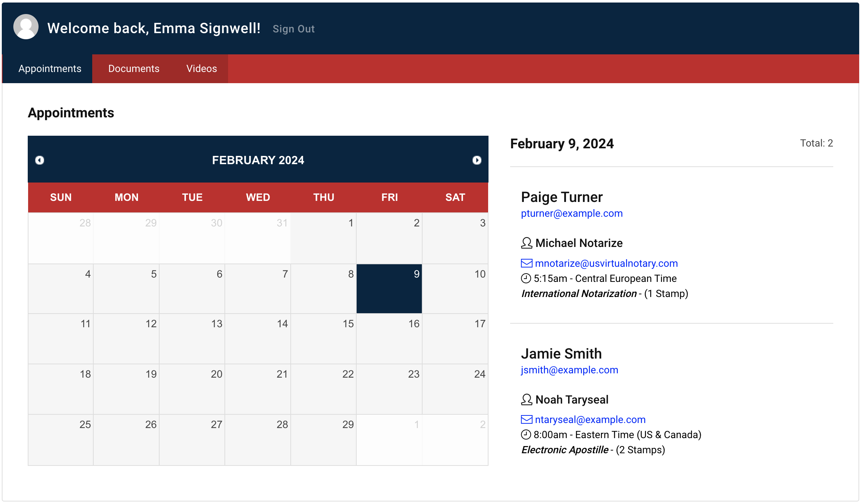
Task: Click the user avatar profile icon
Action: (26, 27)
